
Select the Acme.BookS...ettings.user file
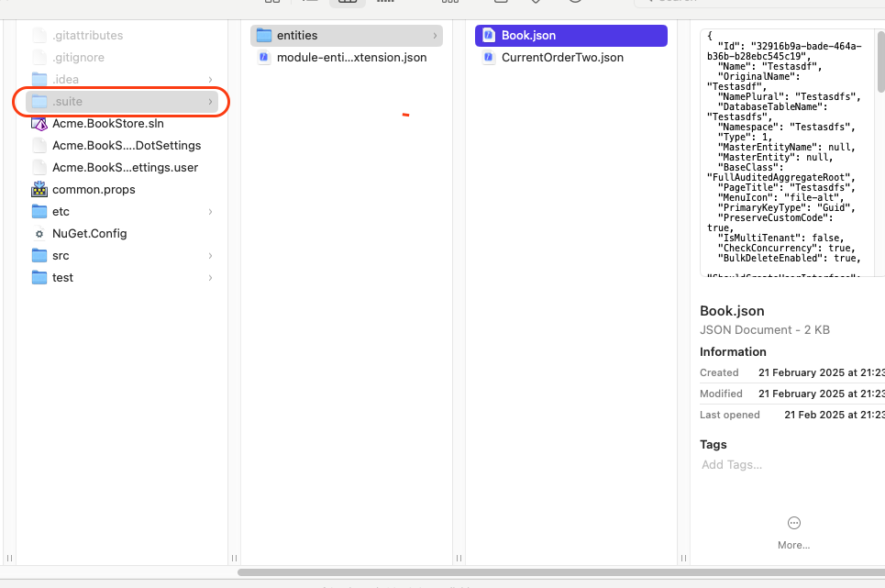pos(125,168)
